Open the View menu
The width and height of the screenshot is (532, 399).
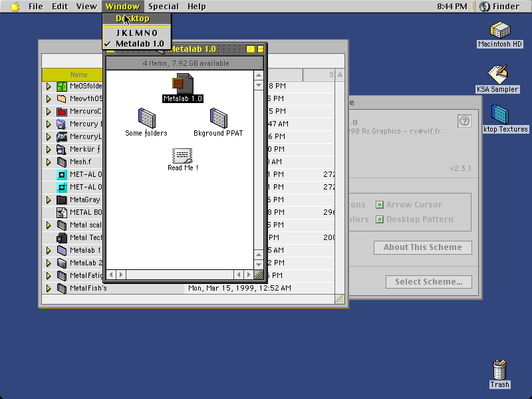pyautogui.click(x=86, y=7)
